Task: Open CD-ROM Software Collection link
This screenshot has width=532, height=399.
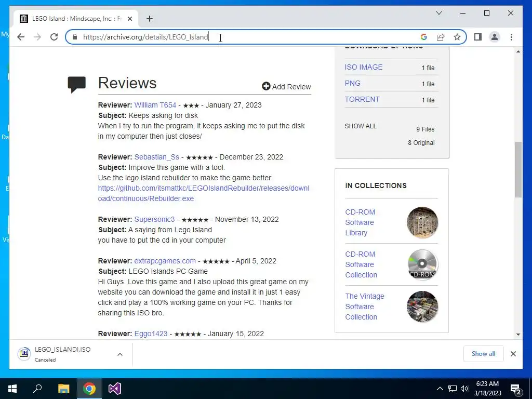Action: [x=361, y=264]
